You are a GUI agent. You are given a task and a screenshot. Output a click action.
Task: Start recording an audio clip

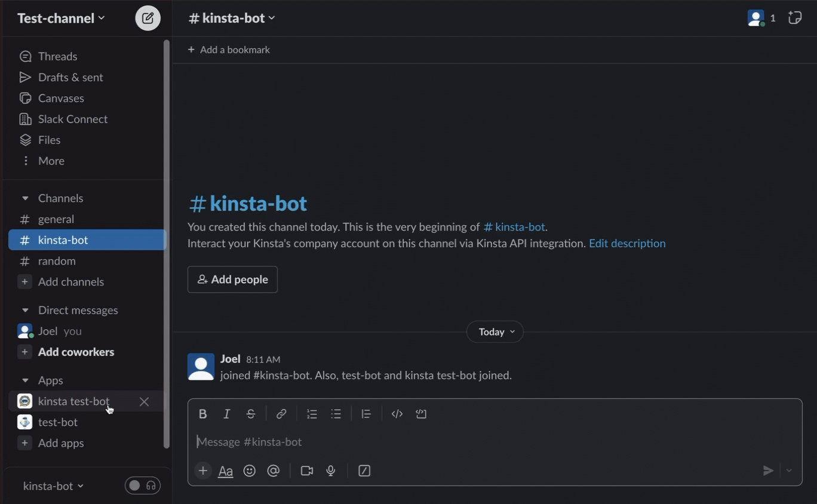click(x=330, y=470)
